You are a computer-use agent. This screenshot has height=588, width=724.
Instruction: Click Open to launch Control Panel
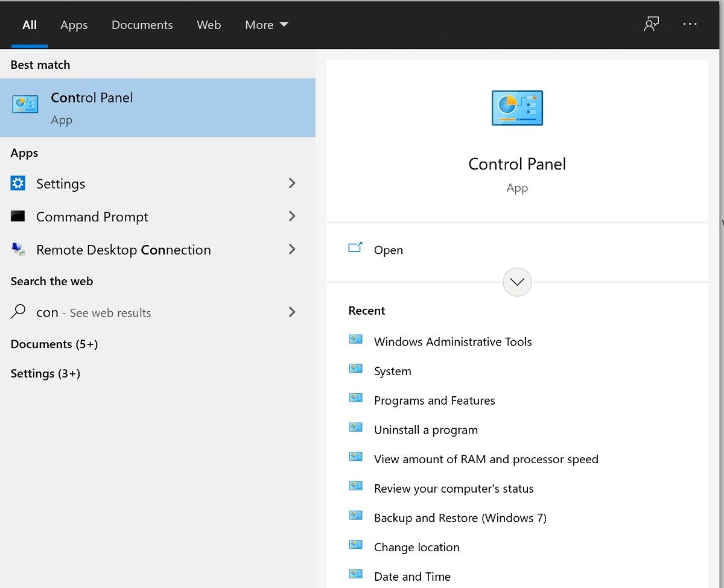point(389,250)
